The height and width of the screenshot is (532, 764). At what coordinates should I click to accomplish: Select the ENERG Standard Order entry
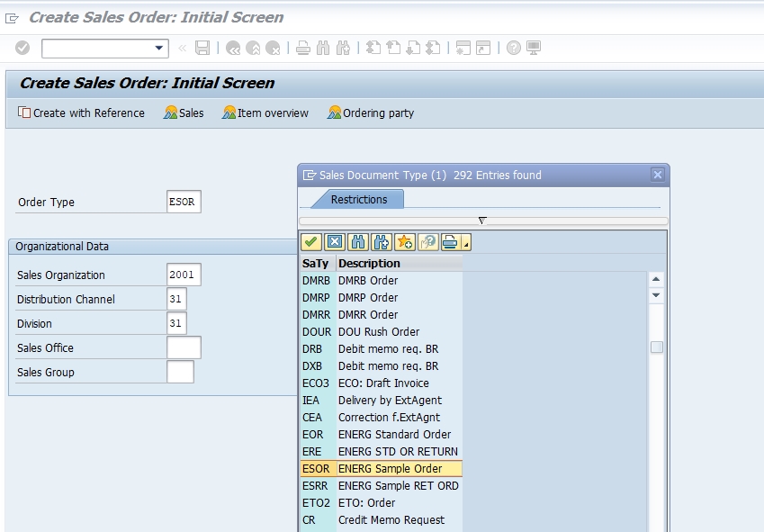[x=381, y=435]
